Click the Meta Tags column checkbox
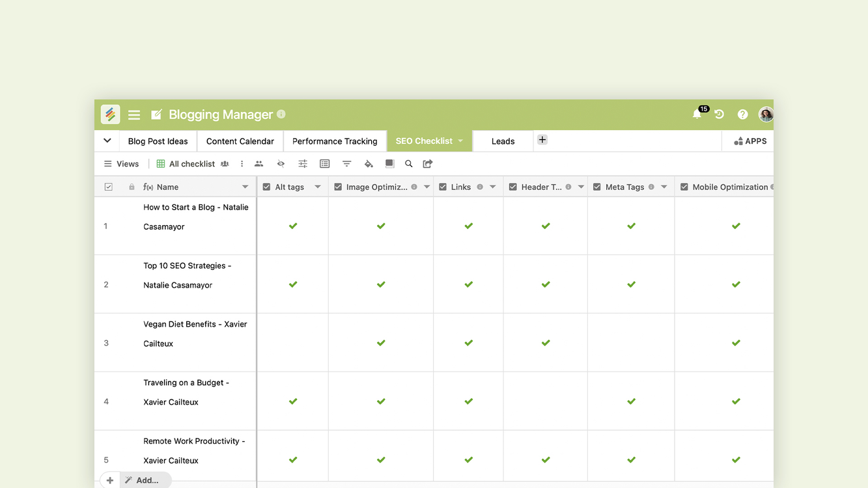This screenshot has width=868, height=488. (596, 187)
